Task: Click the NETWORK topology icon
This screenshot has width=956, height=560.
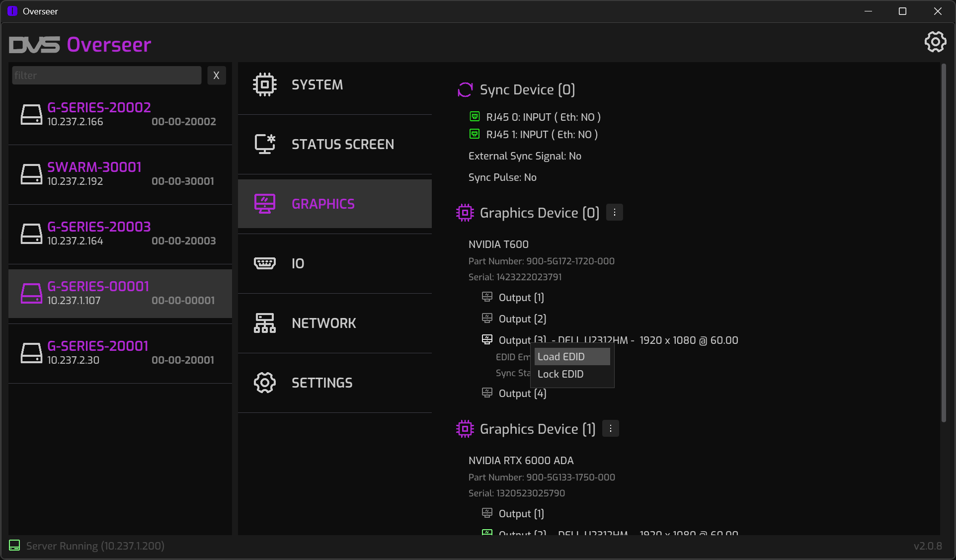Action: 264,323
